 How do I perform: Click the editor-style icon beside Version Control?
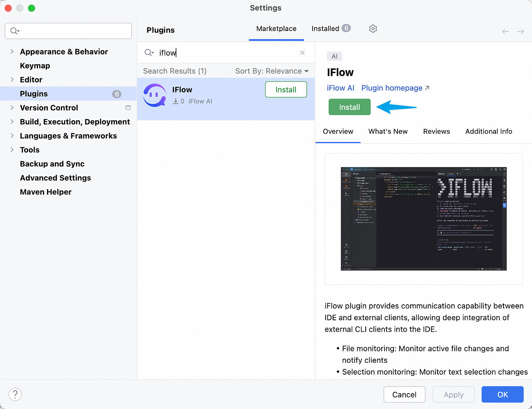click(128, 108)
